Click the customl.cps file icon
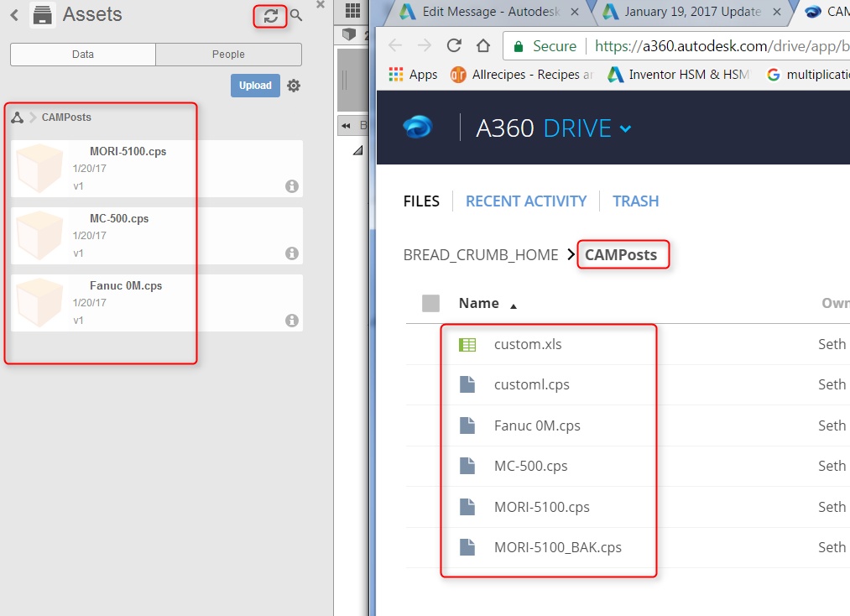The image size is (850, 616). [x=467, y=384]
